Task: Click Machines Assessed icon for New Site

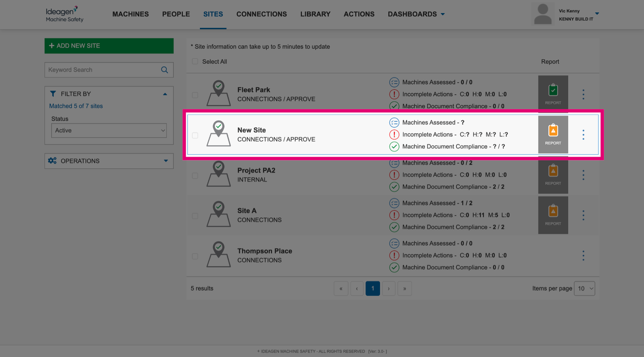Action: (x=394, y=122)
